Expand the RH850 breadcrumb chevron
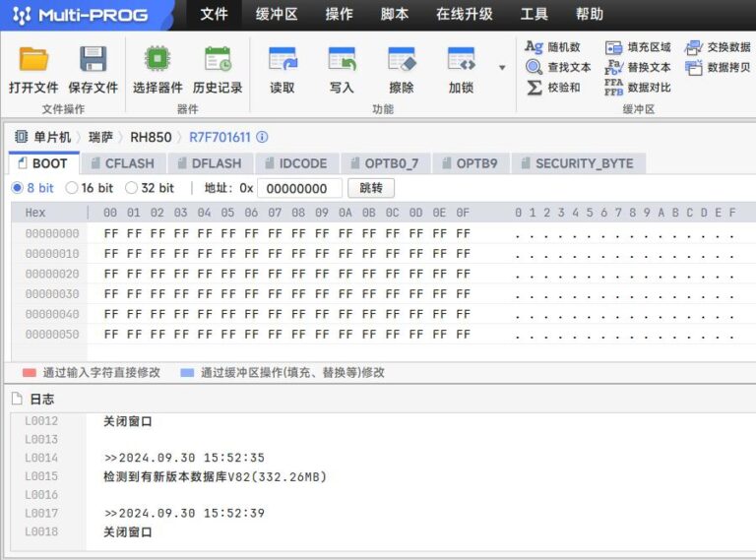This screenshot has height=560, width=756. [180, 138]
